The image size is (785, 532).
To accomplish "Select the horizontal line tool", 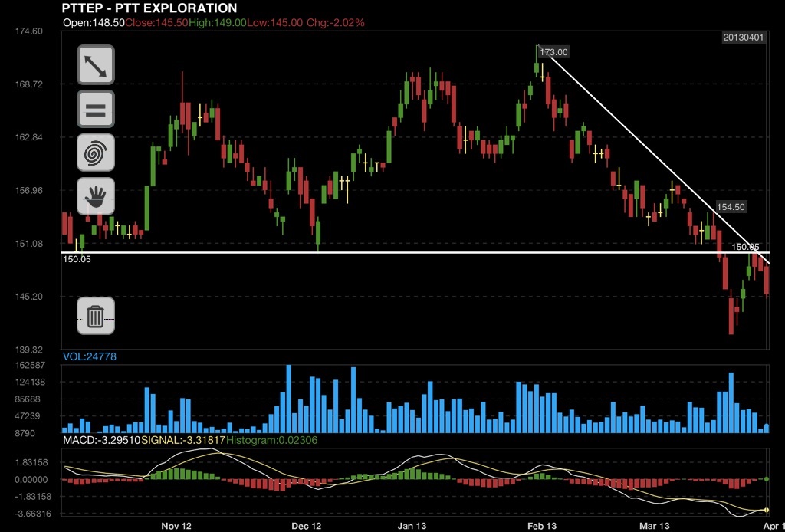I will 96,109.
